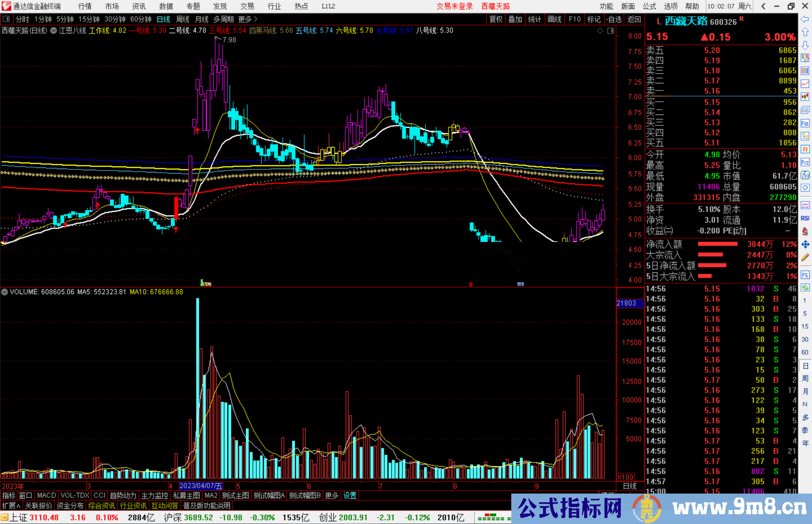Select the blue four-way move arrows icon
812x524 pixels.
click(x=805, y=245)
